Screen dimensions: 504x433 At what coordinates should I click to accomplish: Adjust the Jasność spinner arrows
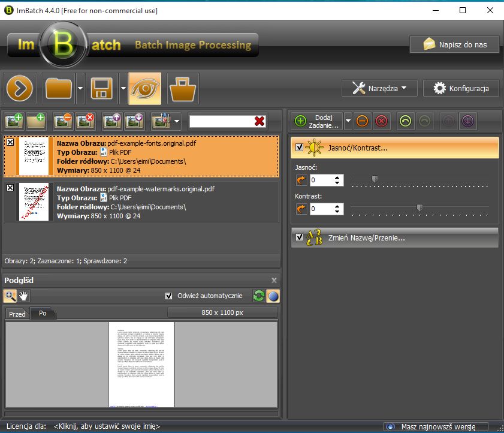(337, 180)
